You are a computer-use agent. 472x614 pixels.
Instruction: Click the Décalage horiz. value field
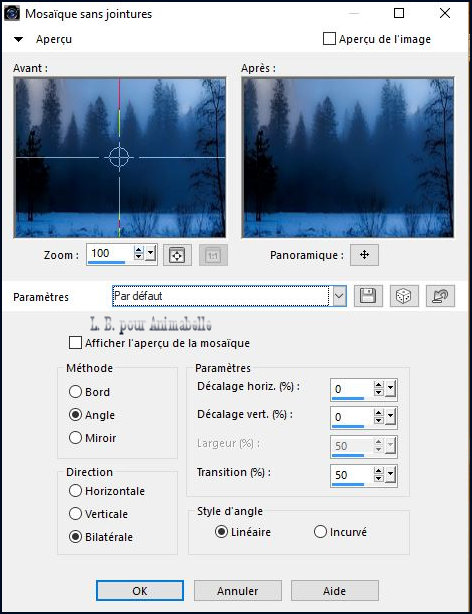352,389
